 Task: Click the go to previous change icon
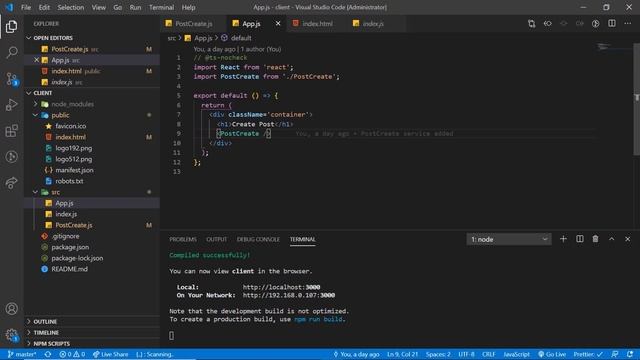click(x=547, y=24)
